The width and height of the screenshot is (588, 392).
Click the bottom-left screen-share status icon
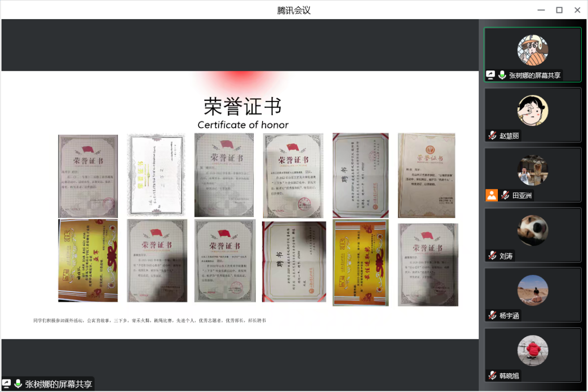pos(7,384)
